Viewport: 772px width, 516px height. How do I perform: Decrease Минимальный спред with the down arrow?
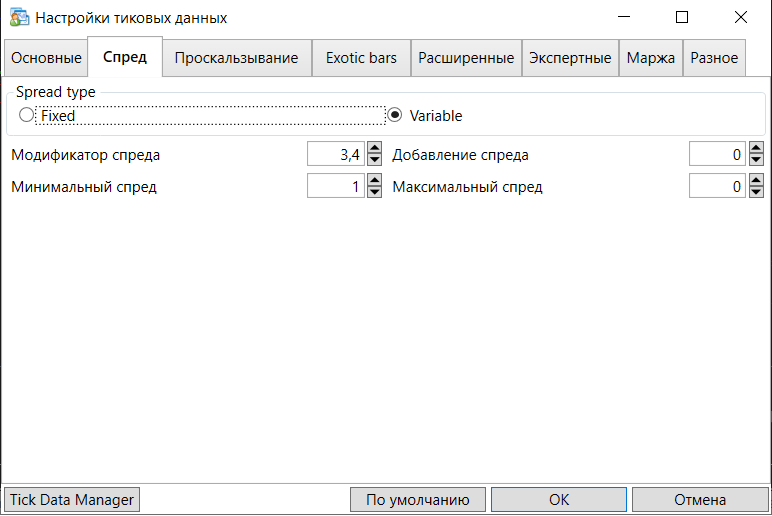[374, 192]
